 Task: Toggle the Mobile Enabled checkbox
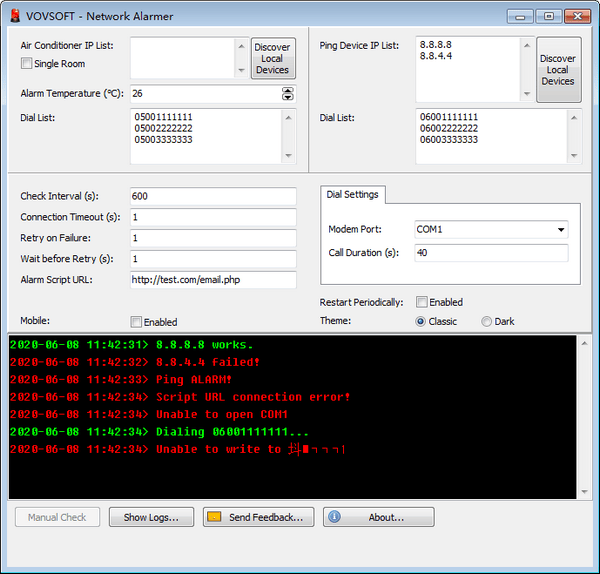pyautogui.click(x=136, y=322)
